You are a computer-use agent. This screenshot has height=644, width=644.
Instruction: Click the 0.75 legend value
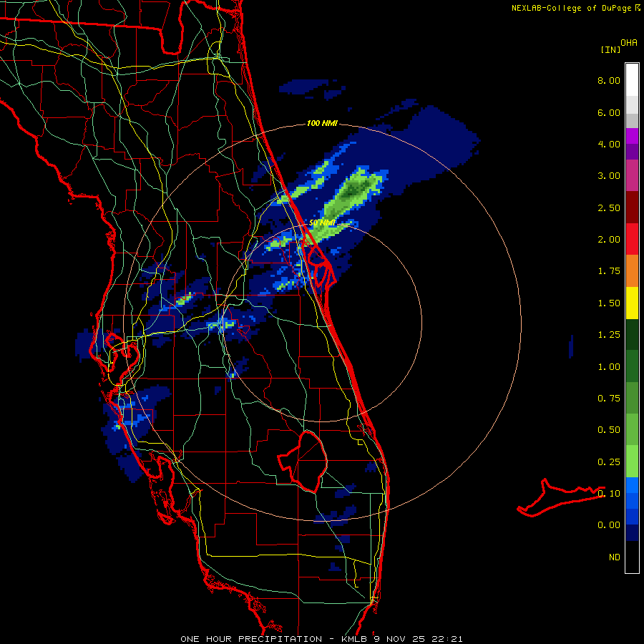pyautogui.click(x=609, y=399)
